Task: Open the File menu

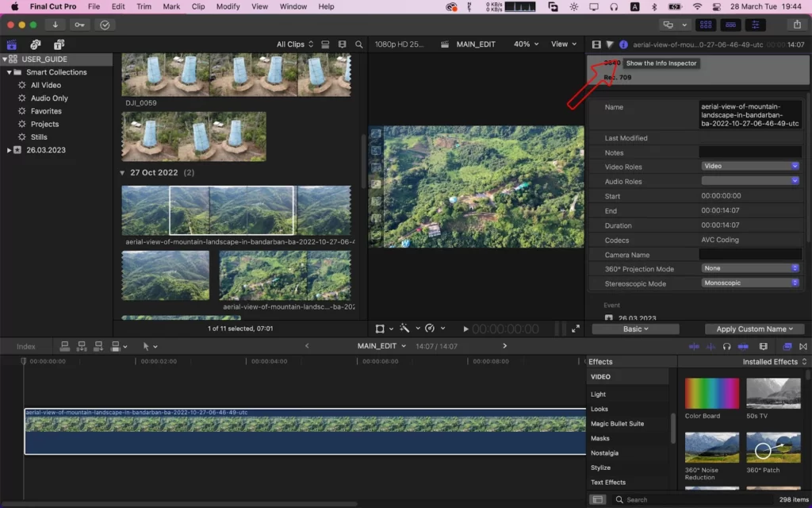Action: tap(94, 6)
